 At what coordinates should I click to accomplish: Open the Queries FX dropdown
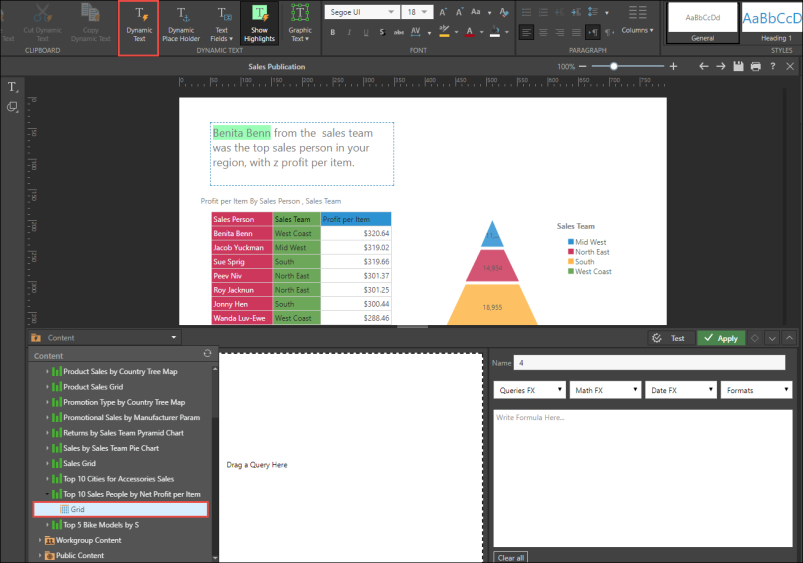click(529, 390)
